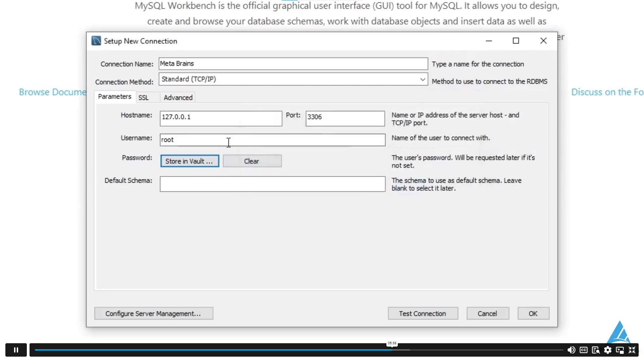The width and height of the screenshot is (644, 362).
Task: Pause the video playback
Action: 16,350
